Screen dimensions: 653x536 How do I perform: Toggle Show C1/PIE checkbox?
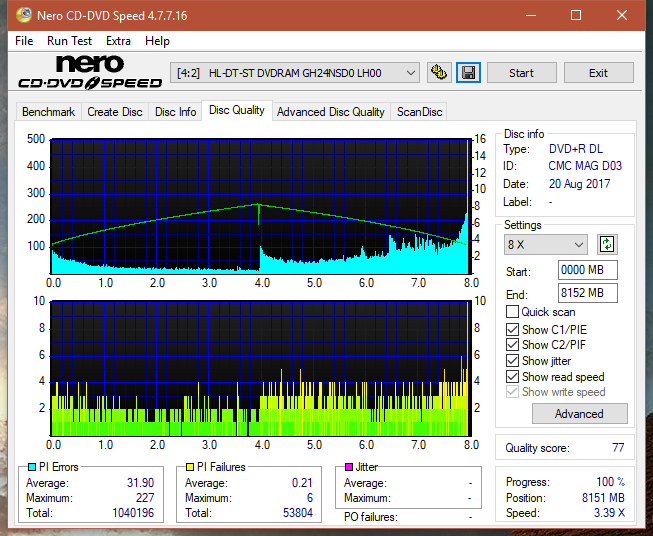[x=512, y=329]
